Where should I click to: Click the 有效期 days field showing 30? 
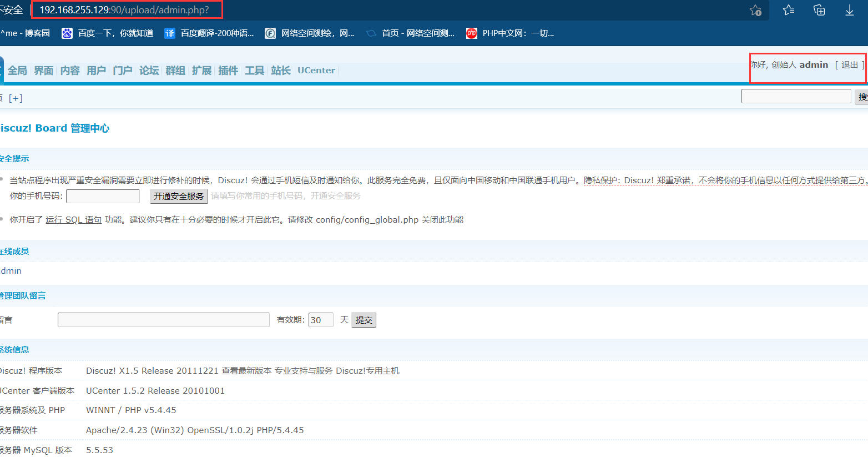[x=321, y=320]
